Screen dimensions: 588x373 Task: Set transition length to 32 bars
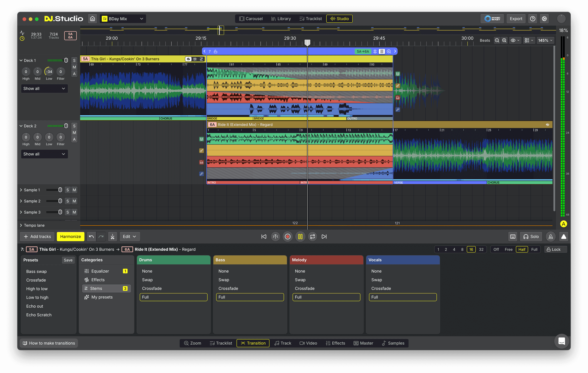tap(481, 249)
